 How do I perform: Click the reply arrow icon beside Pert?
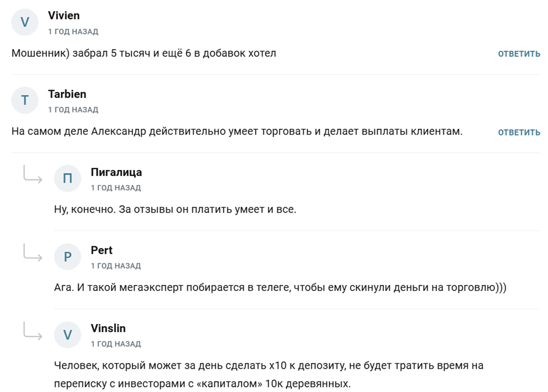coord(33,253)
